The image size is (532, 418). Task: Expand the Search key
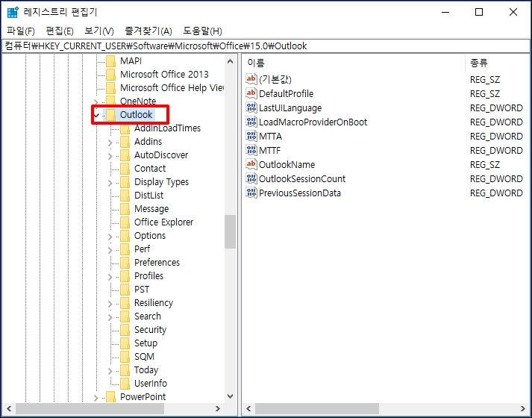[110, 317]
